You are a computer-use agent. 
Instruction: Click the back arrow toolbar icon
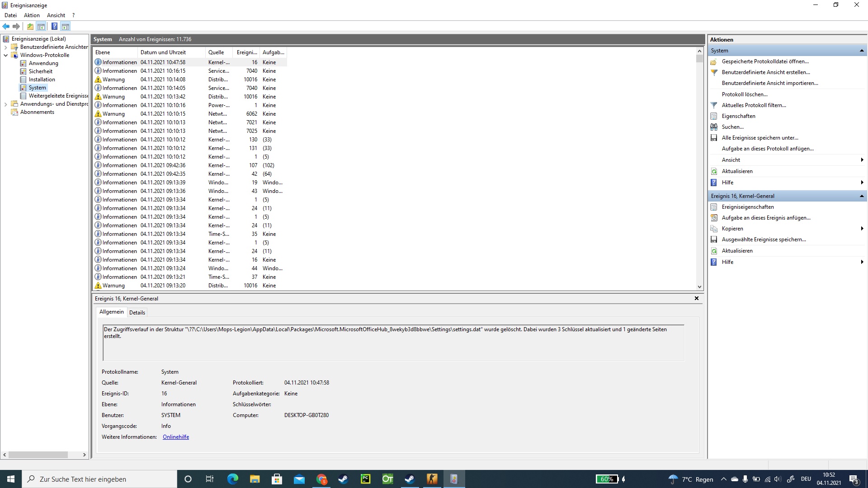(6, 26)
